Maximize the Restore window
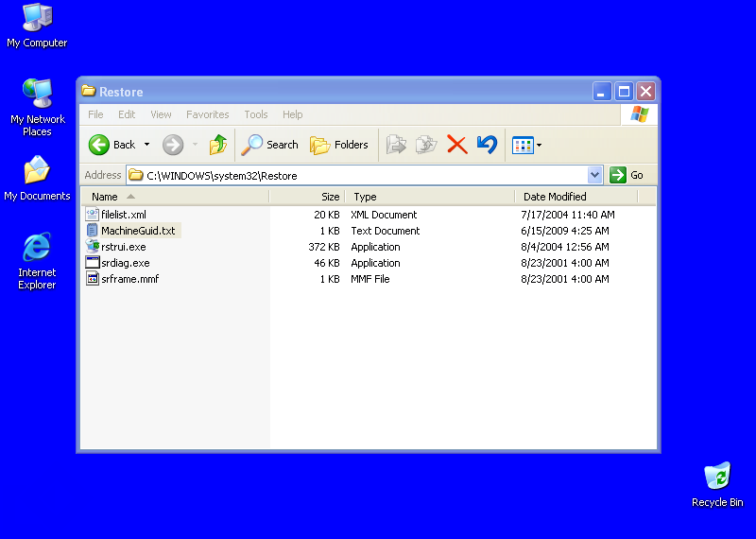Image resolution: width=756 pixels, height=539 pixels. [x=624, y=91]
